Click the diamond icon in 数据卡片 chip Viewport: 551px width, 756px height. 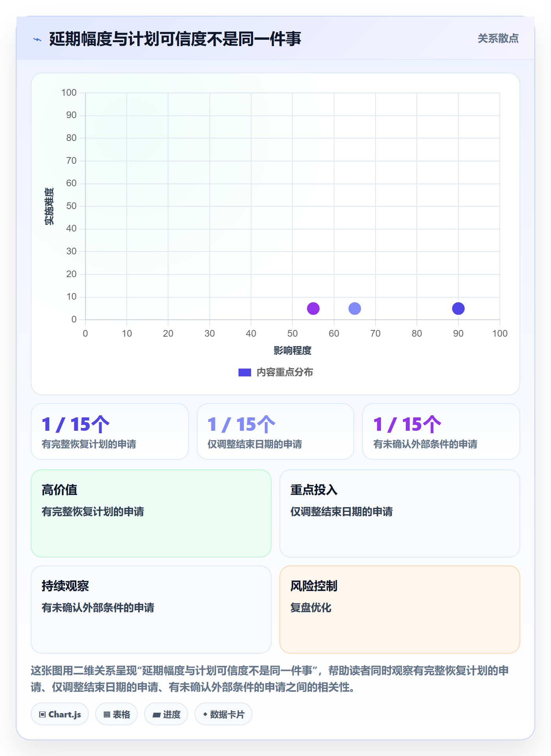coord(205,714)
